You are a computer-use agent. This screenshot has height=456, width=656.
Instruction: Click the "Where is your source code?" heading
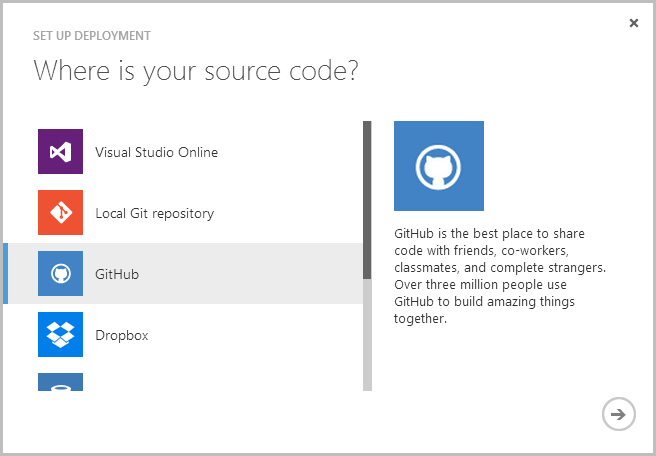(x=196, y=71)
